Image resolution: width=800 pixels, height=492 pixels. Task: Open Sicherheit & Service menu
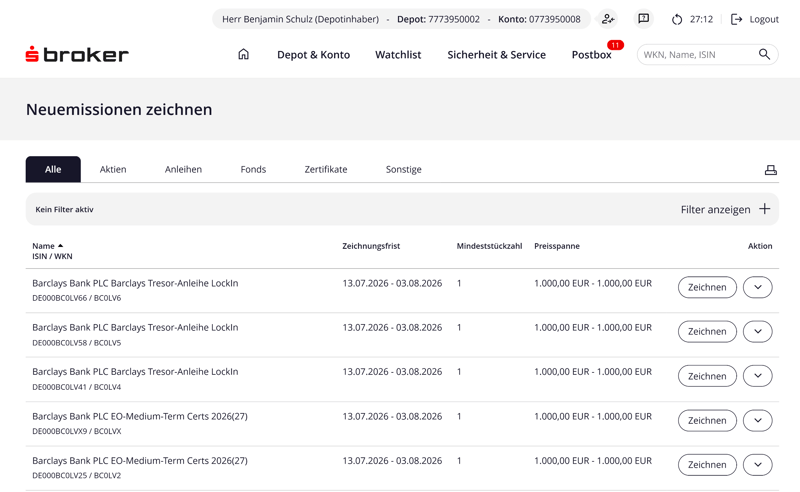[496, 55]
